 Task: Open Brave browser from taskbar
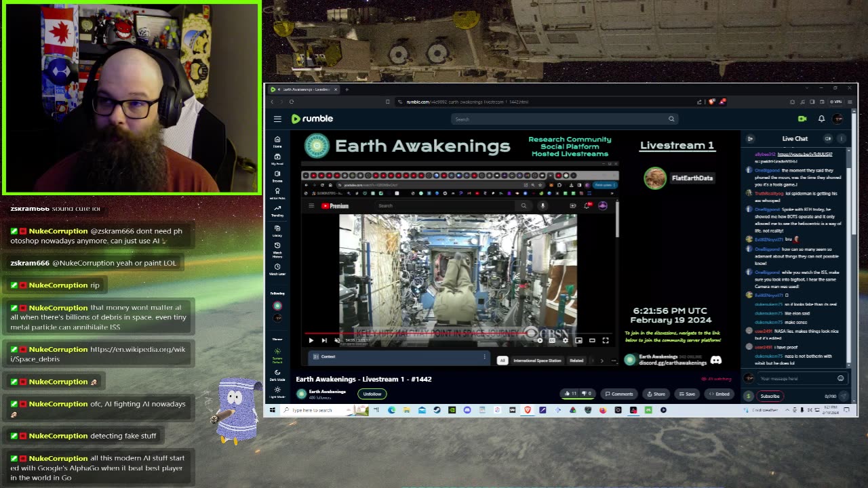528,410
